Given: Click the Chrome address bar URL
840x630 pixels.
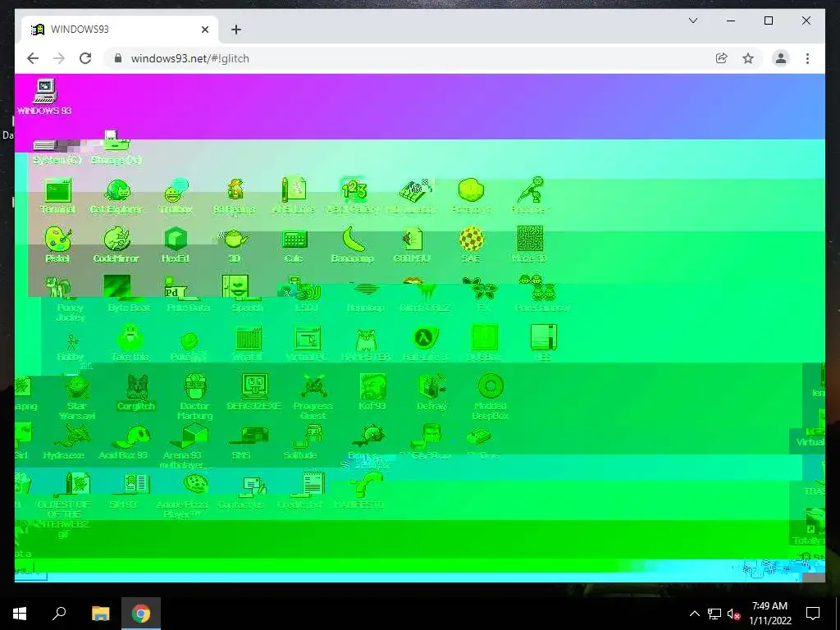Looking at the screenshot, I should point(190,58).
